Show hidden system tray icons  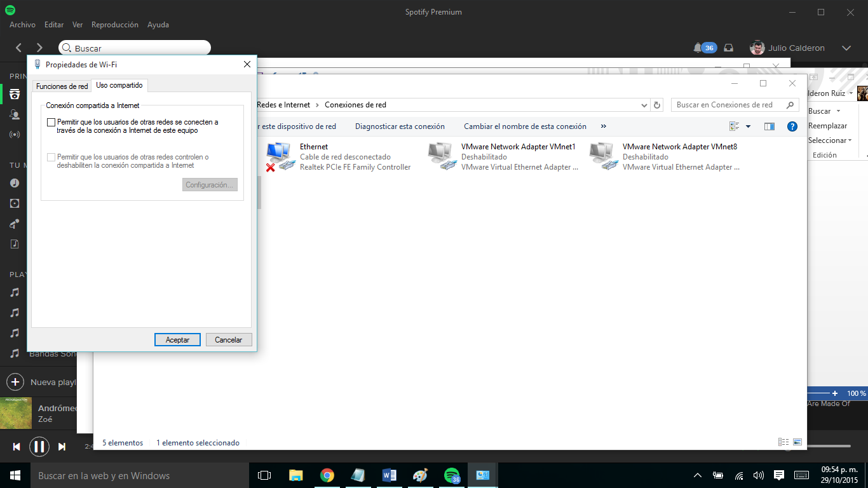(698, 475)
